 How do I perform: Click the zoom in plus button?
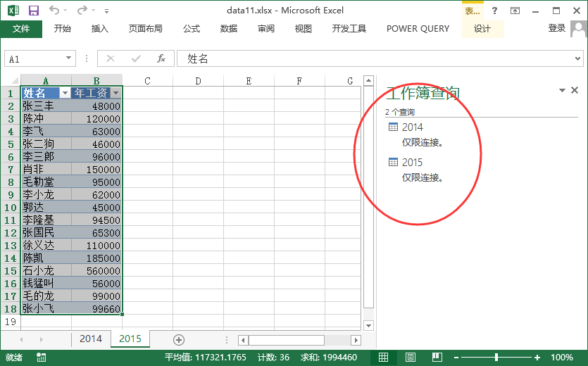(537, 358)
